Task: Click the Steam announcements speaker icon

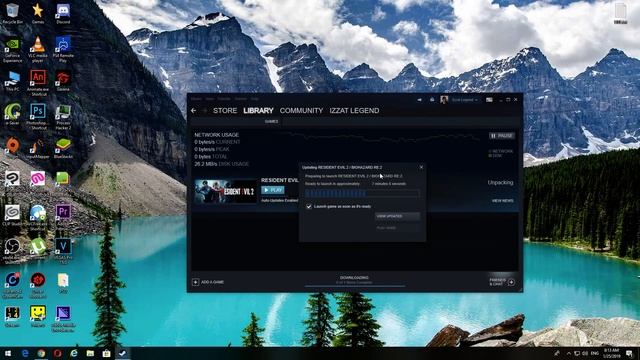Action: tap(419, 100)
